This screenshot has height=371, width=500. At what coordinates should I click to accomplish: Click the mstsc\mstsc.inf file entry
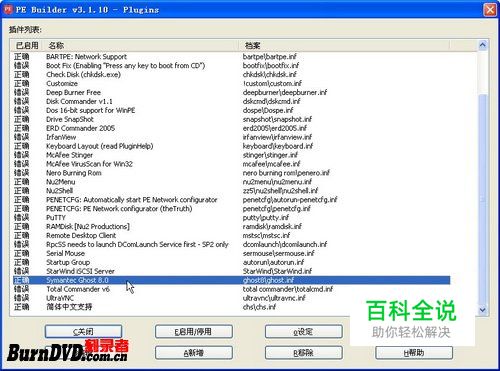[x=266, y=235]
